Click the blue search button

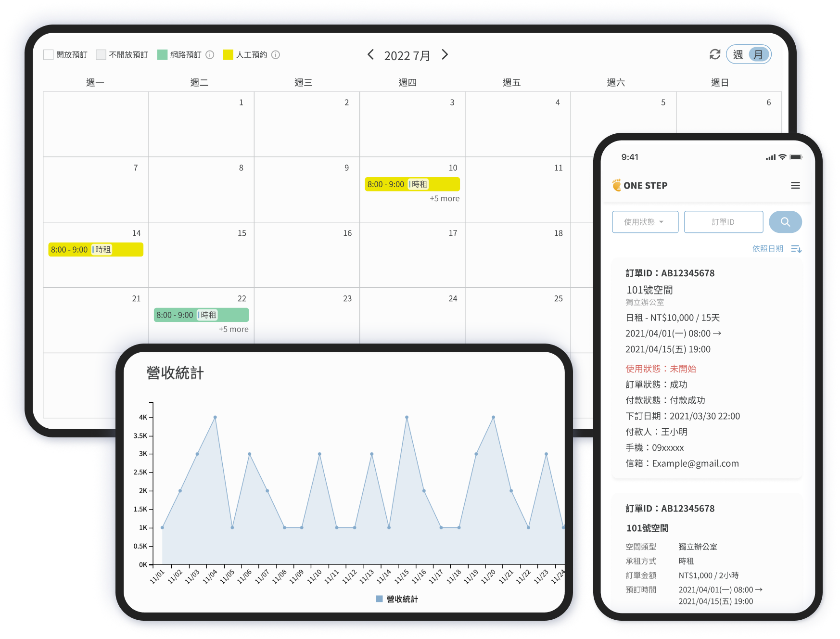(x=785, y=222)
